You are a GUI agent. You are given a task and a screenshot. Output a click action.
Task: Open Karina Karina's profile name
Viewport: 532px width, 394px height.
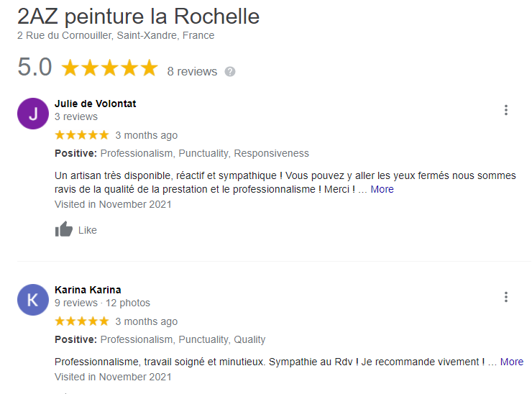(x=88, y=290)
